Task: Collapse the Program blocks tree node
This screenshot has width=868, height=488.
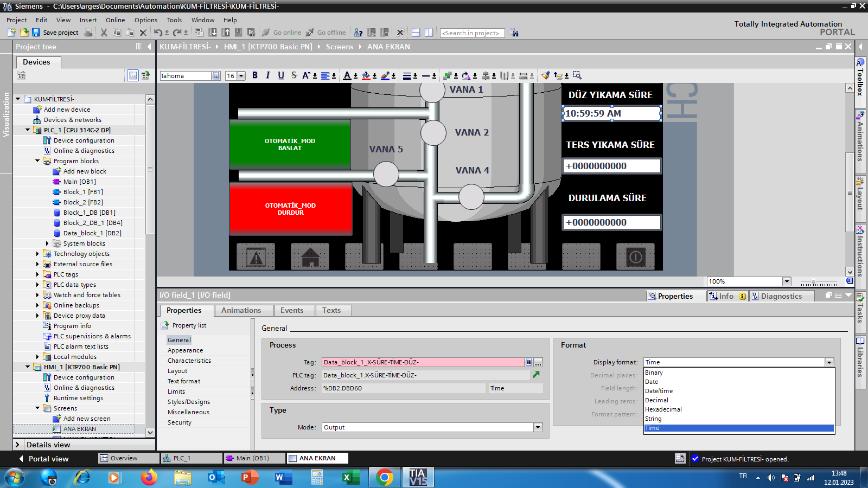Action: 37,161
